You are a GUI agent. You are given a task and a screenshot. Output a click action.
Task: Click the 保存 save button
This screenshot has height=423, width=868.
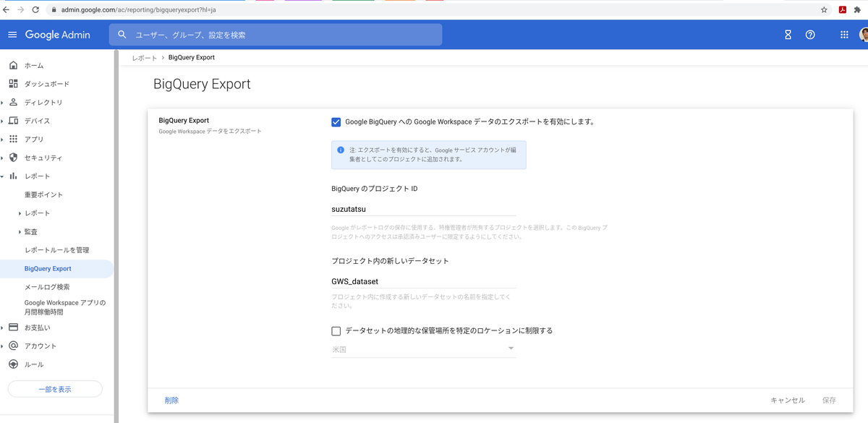pyautogui.click(x=829, y=400)
